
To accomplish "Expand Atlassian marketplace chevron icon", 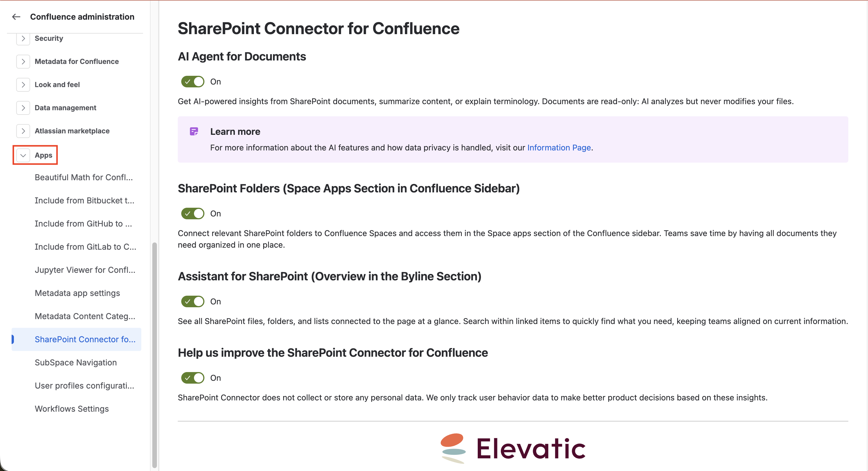I will (x=23, y=131).
